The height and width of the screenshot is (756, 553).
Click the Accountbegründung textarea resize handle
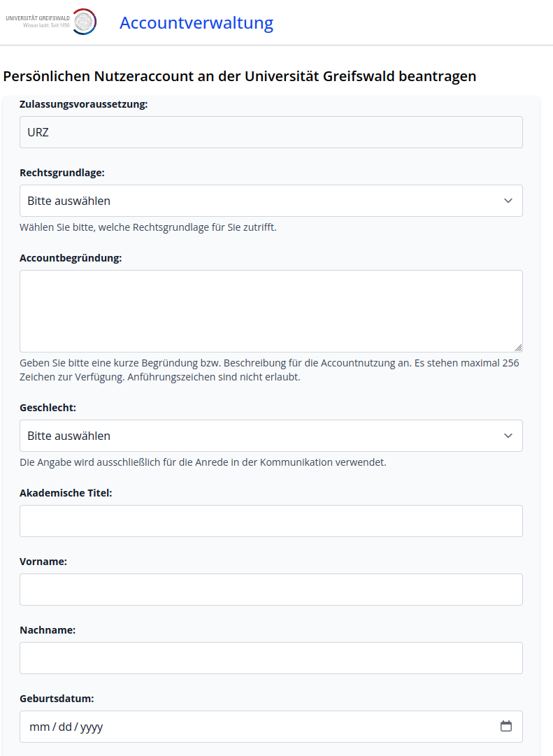(x=518, y=348)
